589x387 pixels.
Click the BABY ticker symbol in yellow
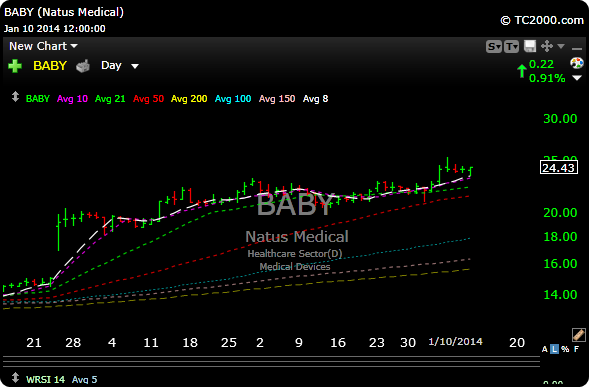click(50, 66)
